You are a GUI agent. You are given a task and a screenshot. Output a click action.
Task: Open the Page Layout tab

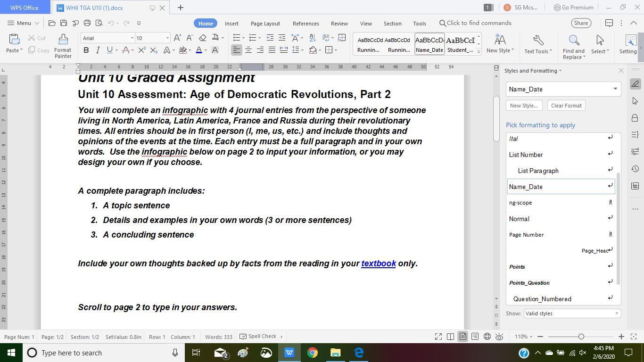[x=265, y=23]
